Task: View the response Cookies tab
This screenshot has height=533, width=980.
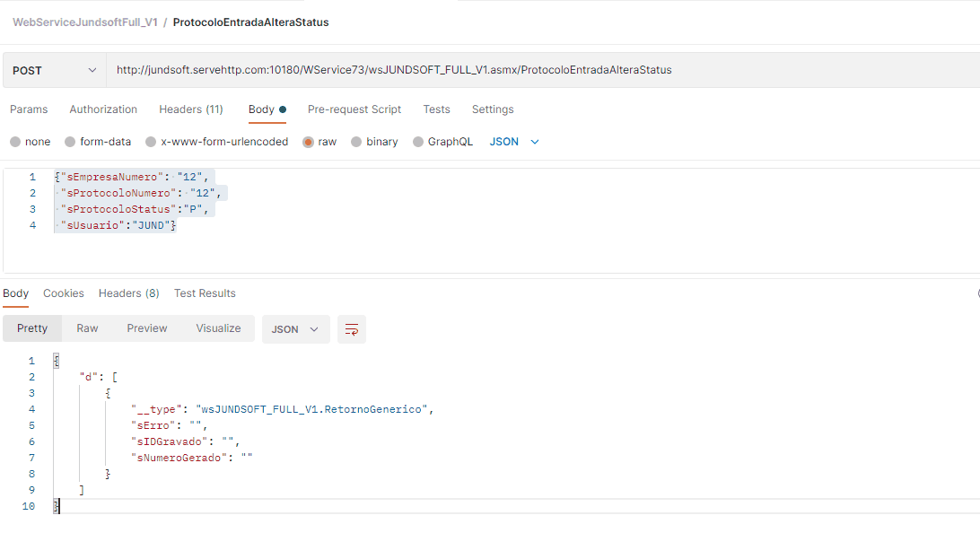Action: click(x=64, y=293)
